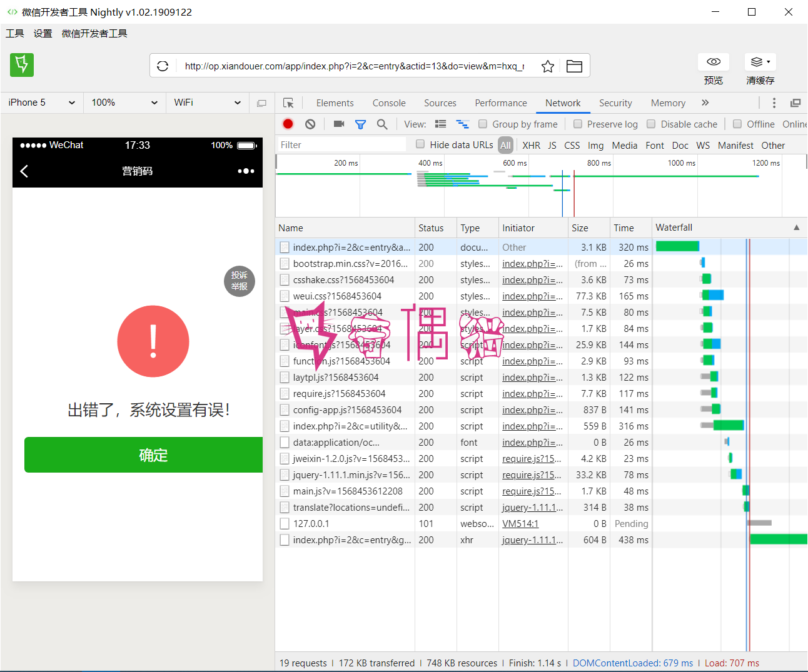The image size is (808, 672).
Task: Enable the Preserve log checkbox
Action: tap(578, 124)
